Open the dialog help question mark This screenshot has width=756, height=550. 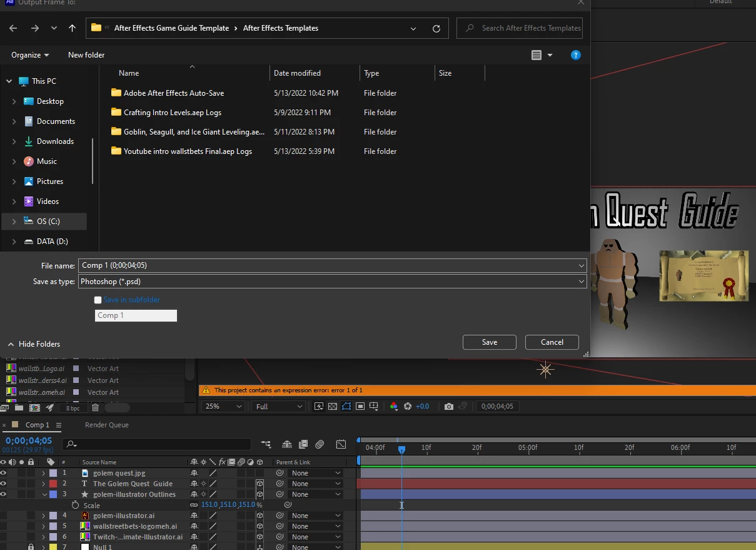click(x=576, y=55)
